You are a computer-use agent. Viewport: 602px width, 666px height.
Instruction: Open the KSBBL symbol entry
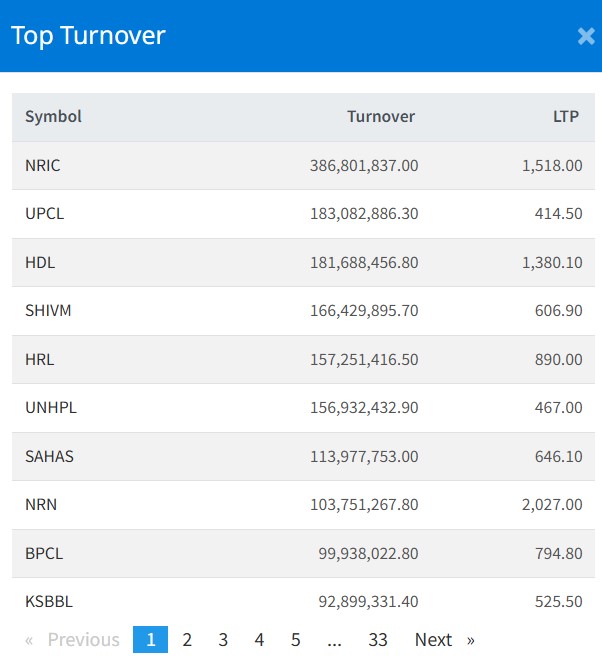point(49,602)
